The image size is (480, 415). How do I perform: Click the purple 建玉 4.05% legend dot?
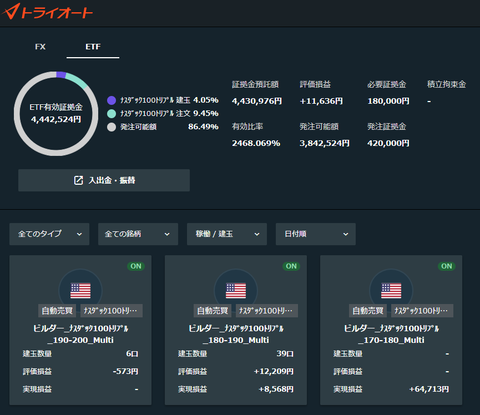tap(112, 100)
